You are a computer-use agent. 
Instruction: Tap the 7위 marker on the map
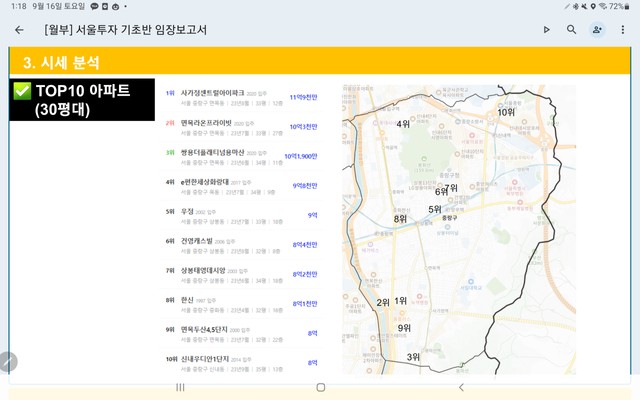(451, 188)
